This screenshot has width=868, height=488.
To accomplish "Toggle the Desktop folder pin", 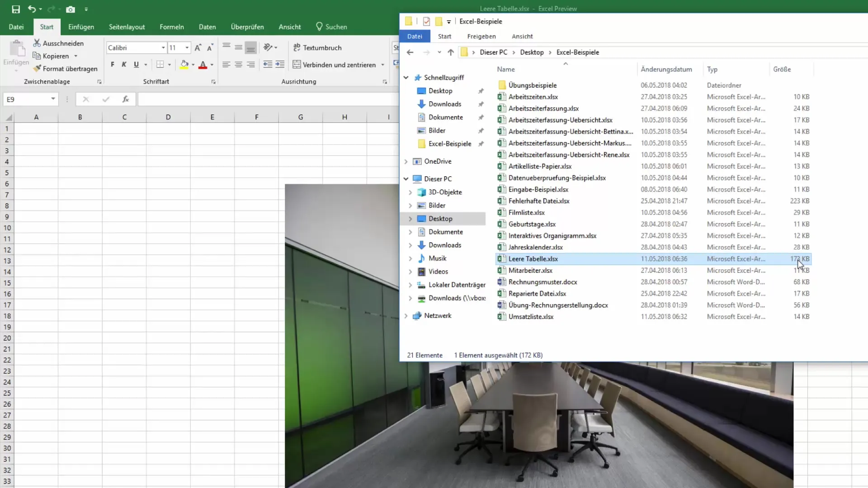I will [x=481, y=90].
